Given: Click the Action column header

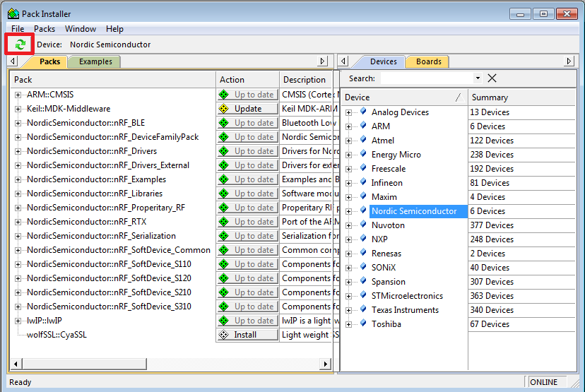Looking at the screenshot, I should pyautogui.click(x=248, y=79).
